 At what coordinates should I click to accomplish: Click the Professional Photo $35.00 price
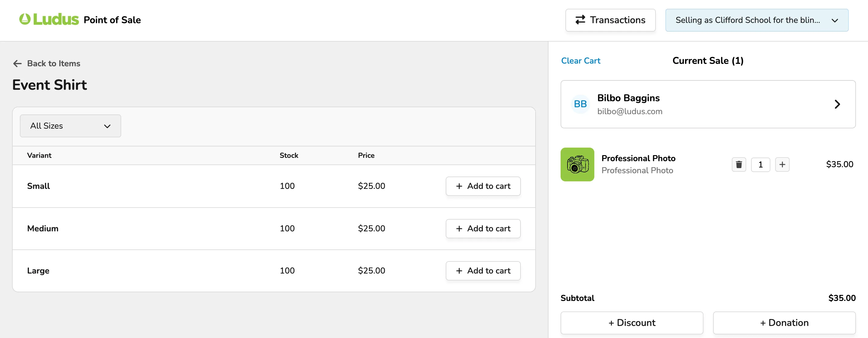(839, 164)
